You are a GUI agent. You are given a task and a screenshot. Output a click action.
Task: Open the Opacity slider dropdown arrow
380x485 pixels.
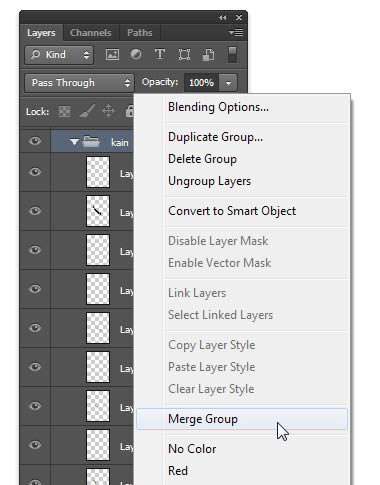click(x=228, y=83)
